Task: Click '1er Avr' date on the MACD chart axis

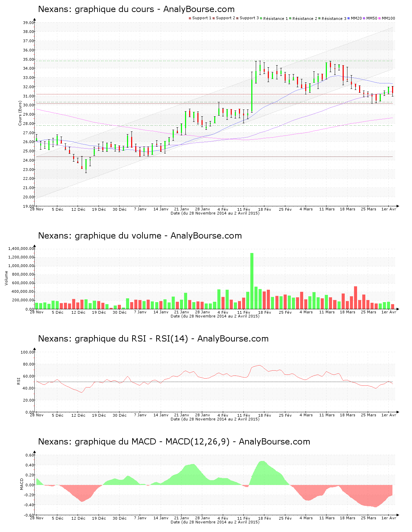Action: click(x=389, y=518)
